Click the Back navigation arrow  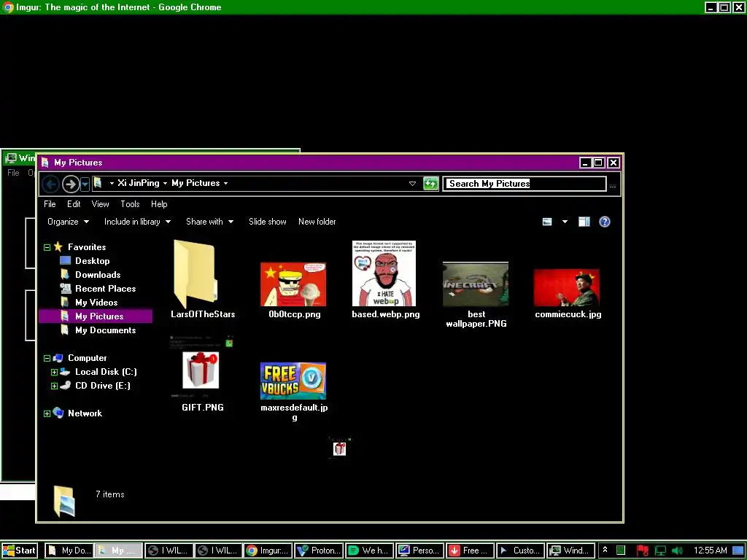(x=50, y=184)
